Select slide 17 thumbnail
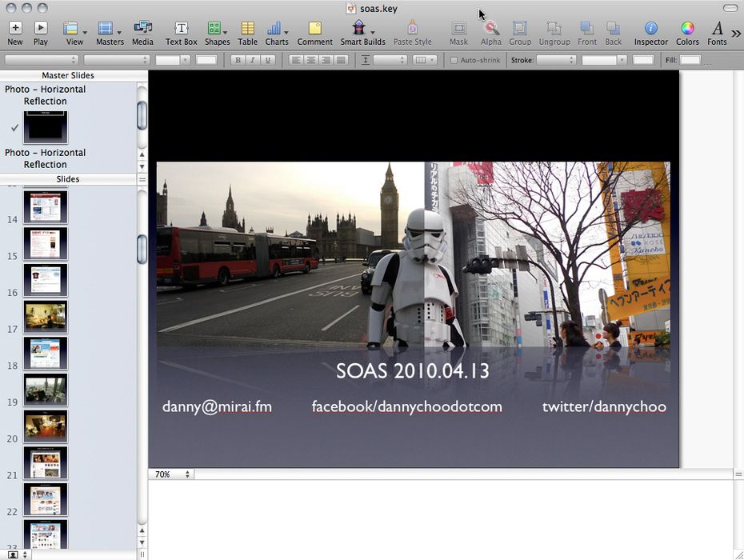The image size is (744, 560). pos(46,317)
